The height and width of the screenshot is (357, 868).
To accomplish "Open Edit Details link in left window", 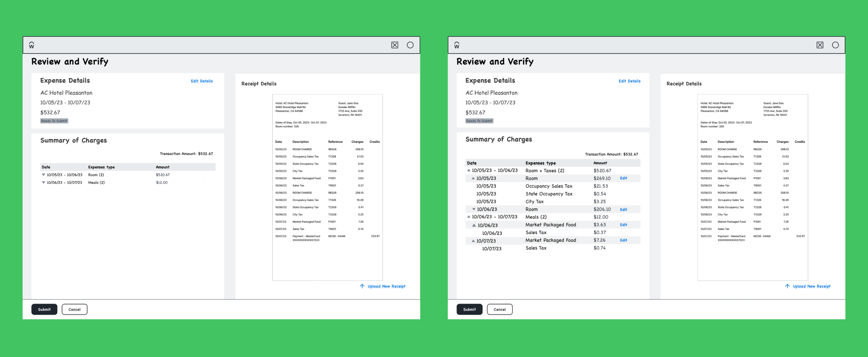I will (x=202, y=81).
